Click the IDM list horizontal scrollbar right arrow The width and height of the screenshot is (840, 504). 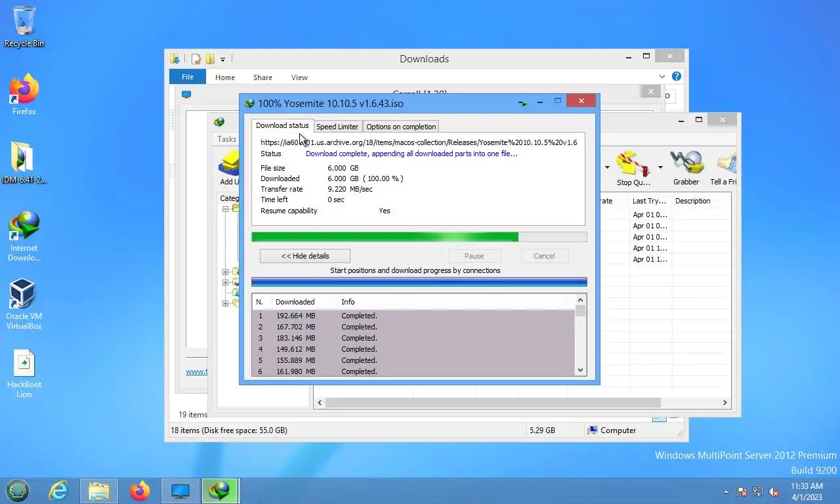[x=725, y=402]
